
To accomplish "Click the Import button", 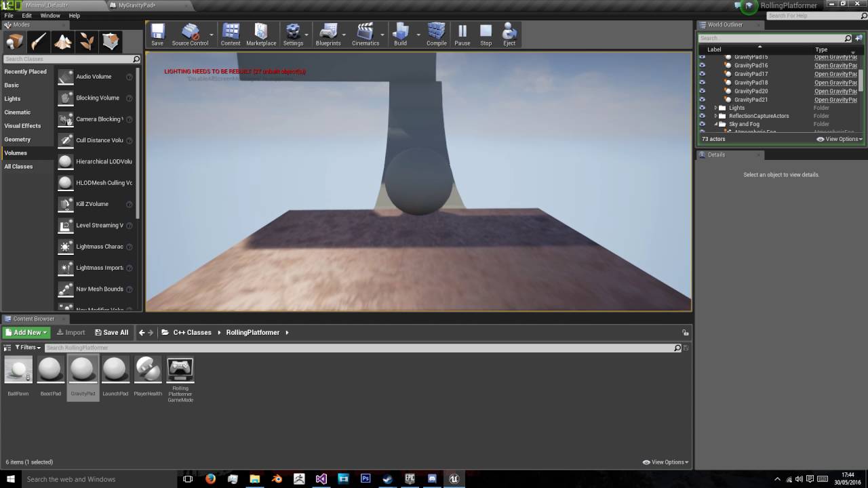I will 71,332.
